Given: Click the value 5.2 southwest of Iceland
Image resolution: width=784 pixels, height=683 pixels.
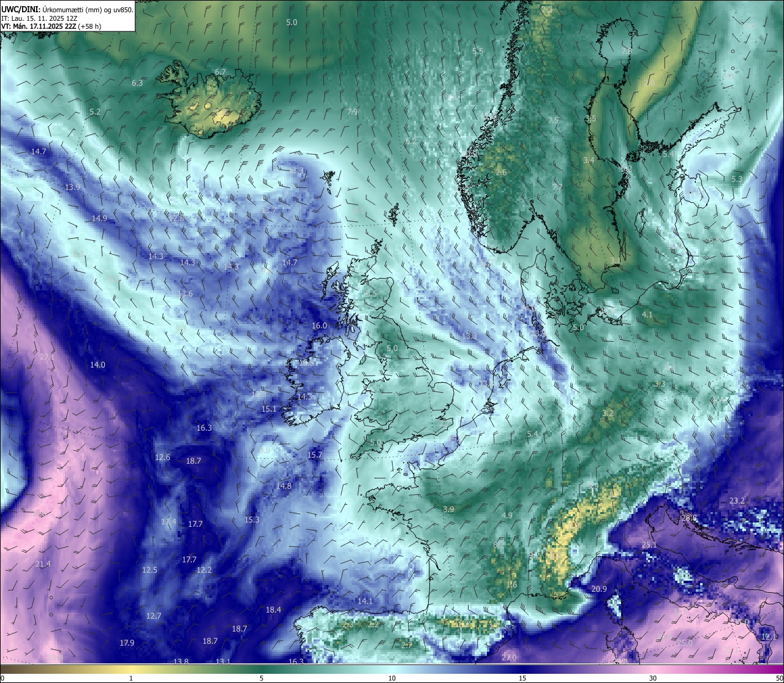Looking at the screenshot, I should [95, 112].
